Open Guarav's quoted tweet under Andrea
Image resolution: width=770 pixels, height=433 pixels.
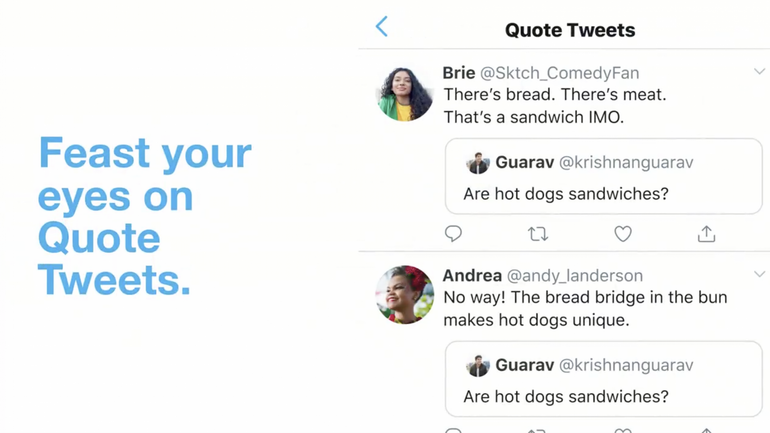click(604, 379)
